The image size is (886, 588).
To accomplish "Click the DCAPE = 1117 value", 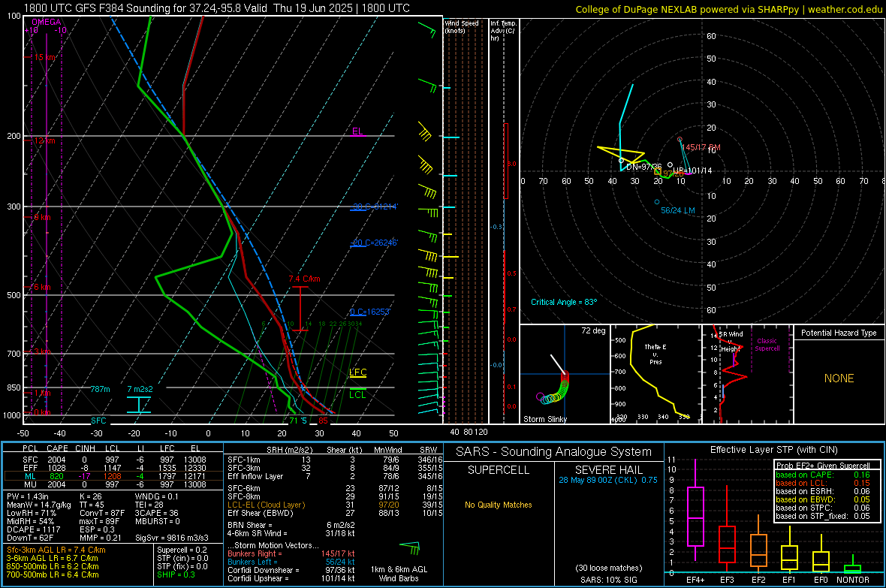I will tap(33, 529).
